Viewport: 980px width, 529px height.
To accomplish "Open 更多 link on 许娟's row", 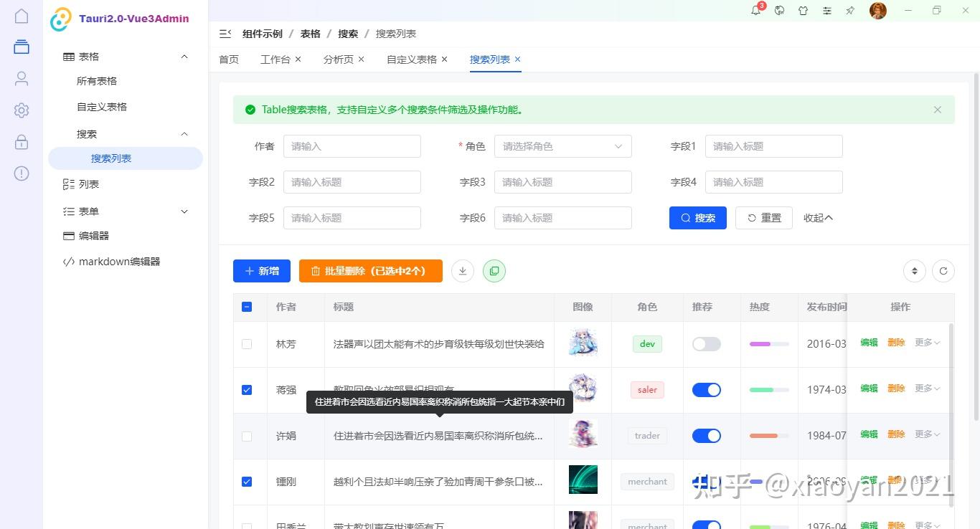I will (925, 435).
